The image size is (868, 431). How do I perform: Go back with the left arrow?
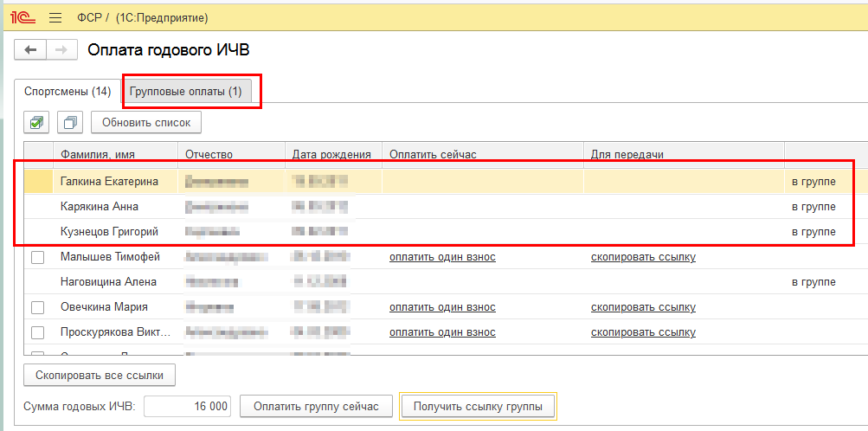(30, 50)
